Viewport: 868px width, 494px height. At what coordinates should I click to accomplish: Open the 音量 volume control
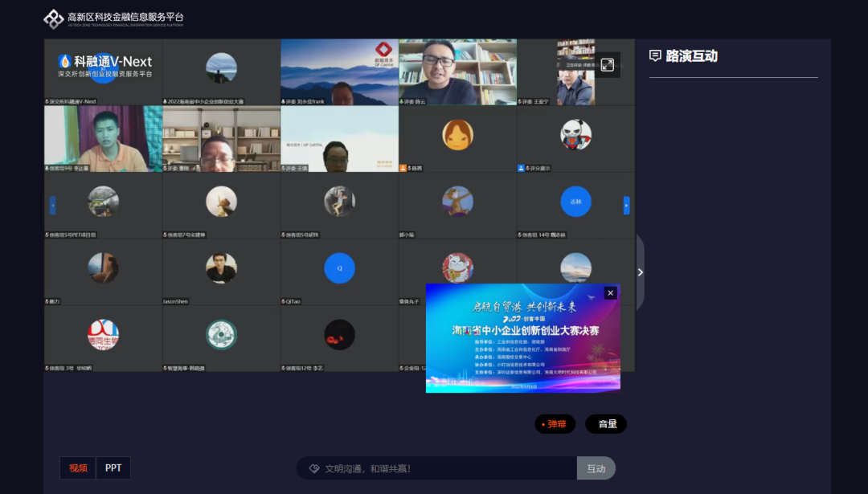pos(606,424)
